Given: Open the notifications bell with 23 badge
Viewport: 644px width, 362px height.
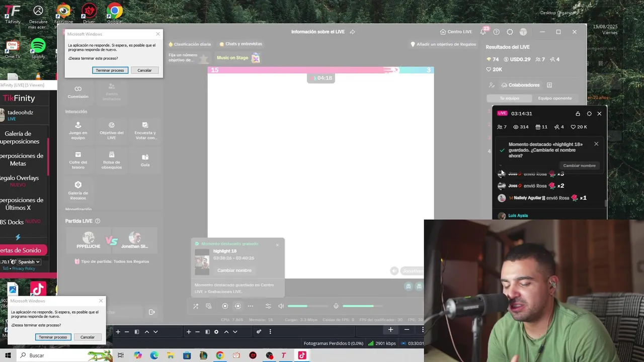Looking at the screenshot, I should (x=484, y=31).
